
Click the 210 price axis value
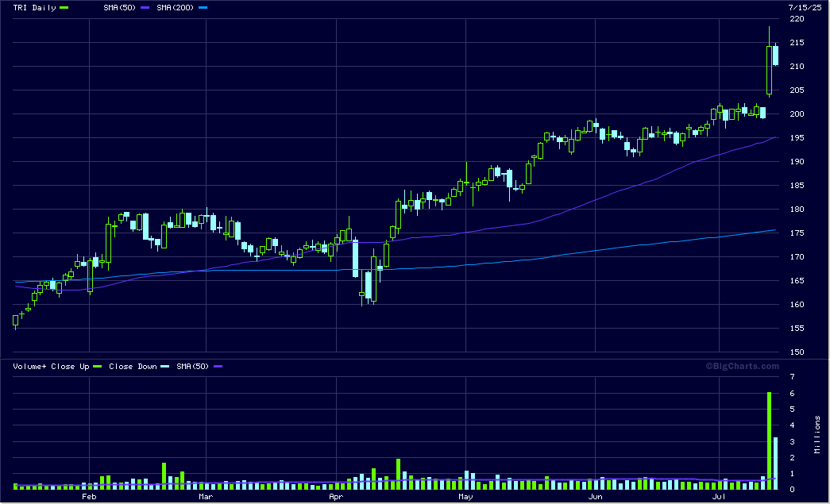797,67
